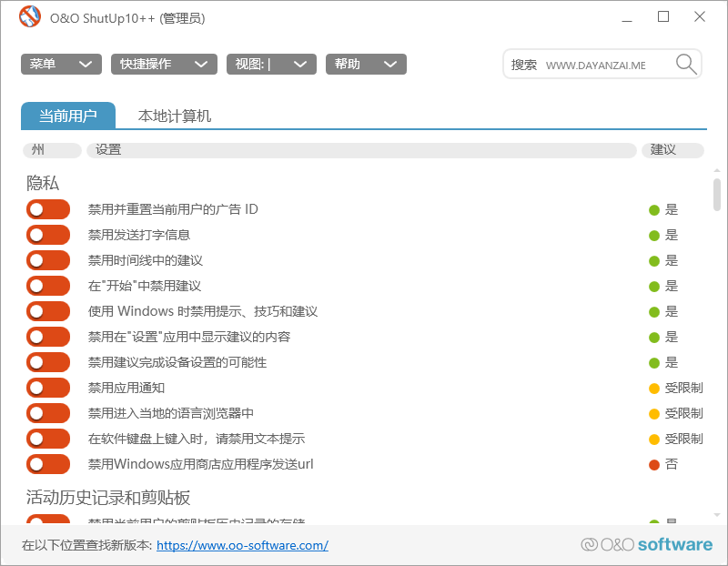Viewport: 728px width, 566px height.
Task: Switch to 当前用户 tab
Action: [x=68, y=116]
